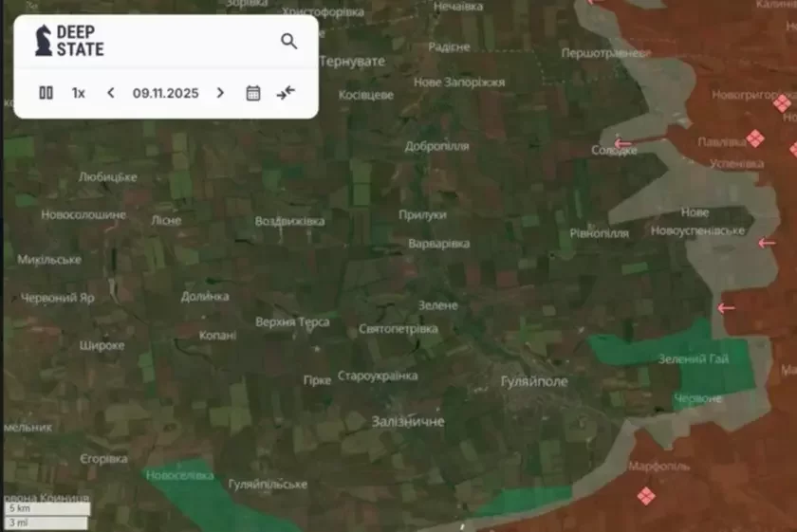Go to the previous date
This screenshot has width=797, height=532.
111,93
